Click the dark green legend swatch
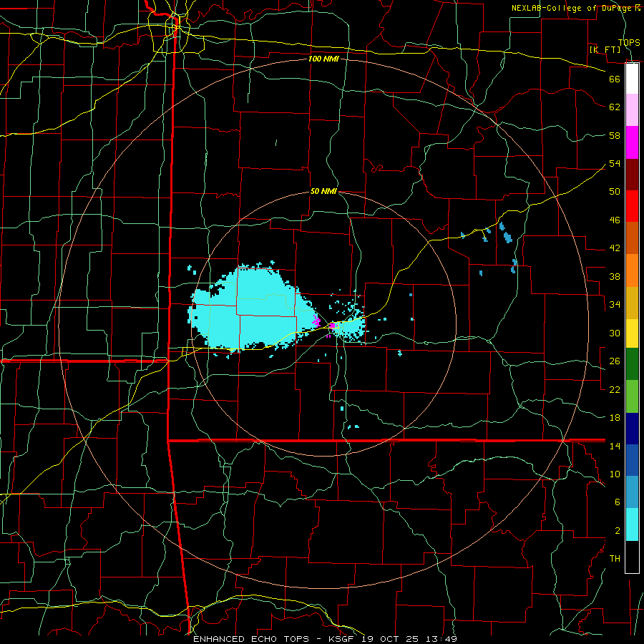This screenshot has height=644, width=644. tap(632, 364)
